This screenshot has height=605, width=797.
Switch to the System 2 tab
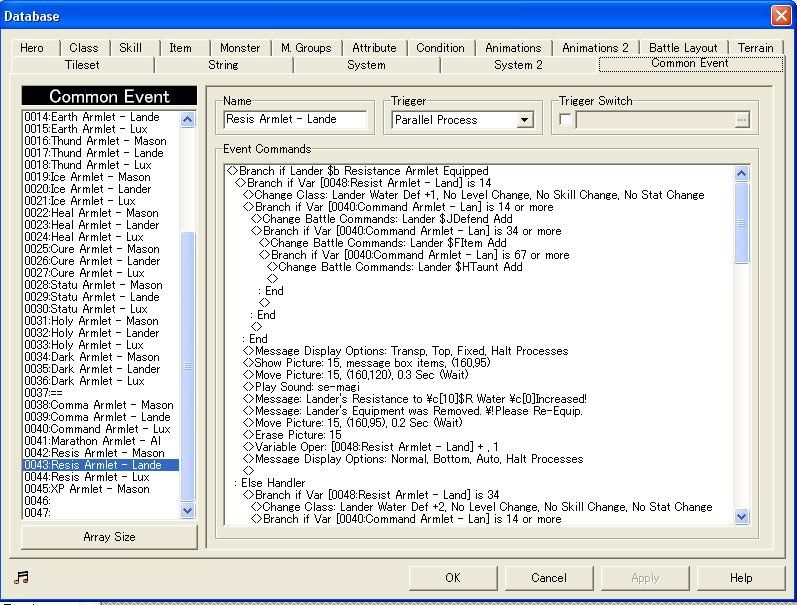[518, 65]
